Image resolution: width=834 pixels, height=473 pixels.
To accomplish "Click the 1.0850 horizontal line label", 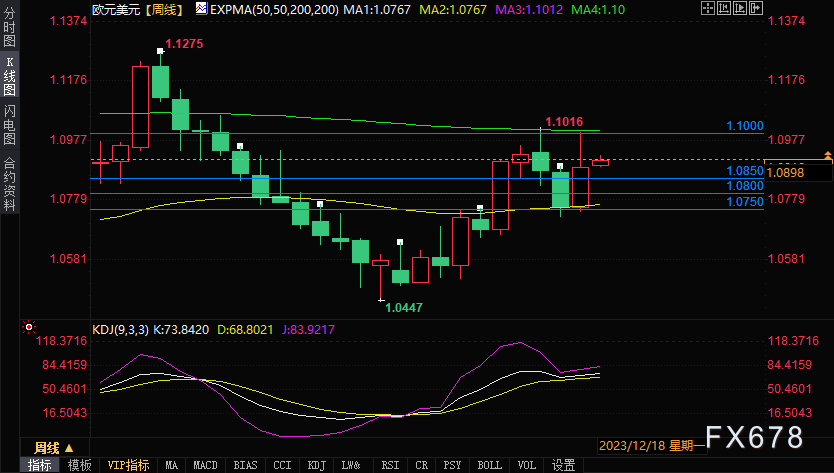I will pyautogui.click(x=745, y=171).
